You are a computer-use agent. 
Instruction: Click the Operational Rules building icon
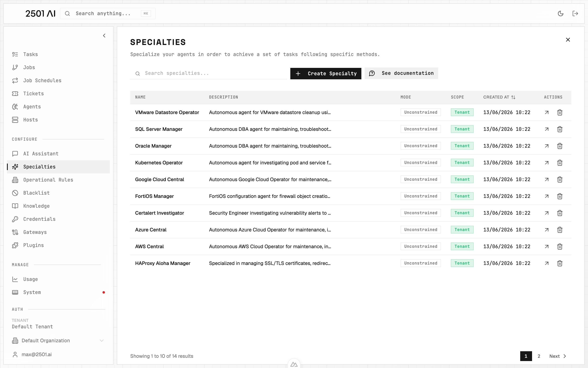(15, 180)
